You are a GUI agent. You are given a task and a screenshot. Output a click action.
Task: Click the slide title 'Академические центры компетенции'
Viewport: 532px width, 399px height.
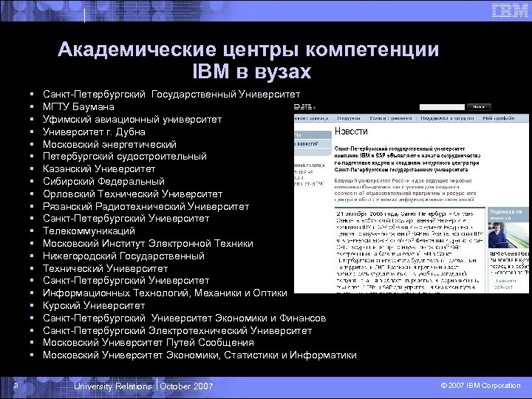pos(248,50)
